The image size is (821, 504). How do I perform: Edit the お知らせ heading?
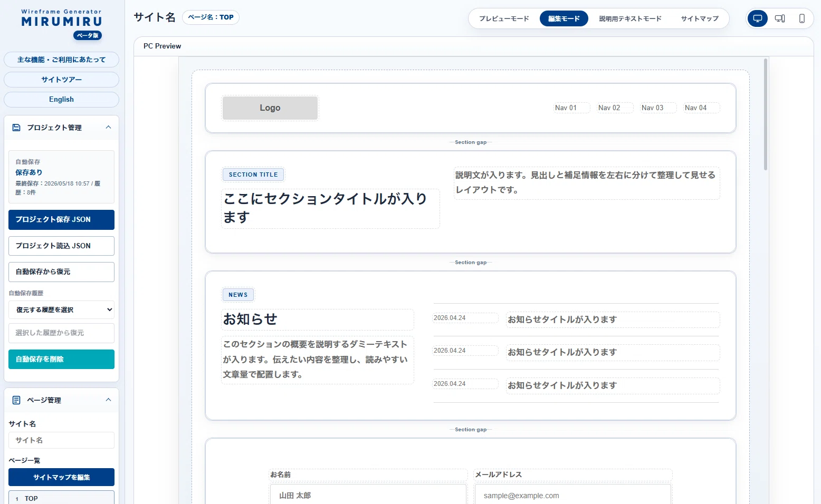tap(318, 319)
